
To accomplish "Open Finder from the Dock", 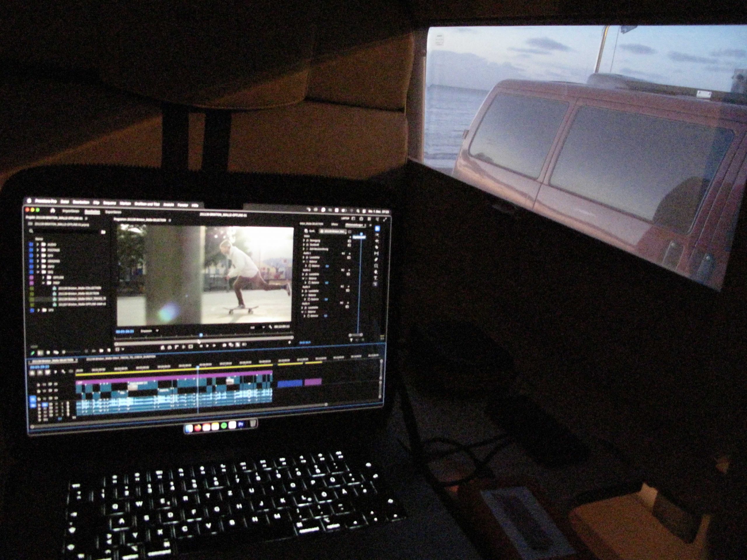I will pos(190,428).
